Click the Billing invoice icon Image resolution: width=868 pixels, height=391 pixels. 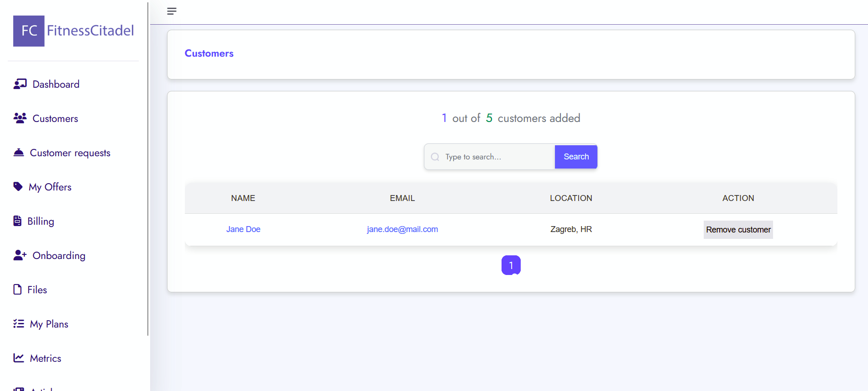[x=17, y=221]
